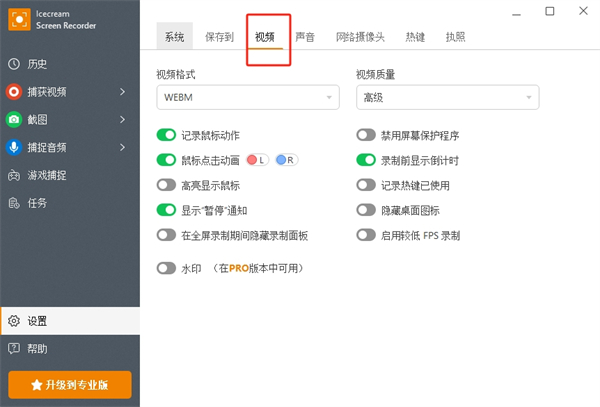This screenshot has height=407, width=600.
Task: Click the Help question mark icon
Action: [x=14, y=349]
